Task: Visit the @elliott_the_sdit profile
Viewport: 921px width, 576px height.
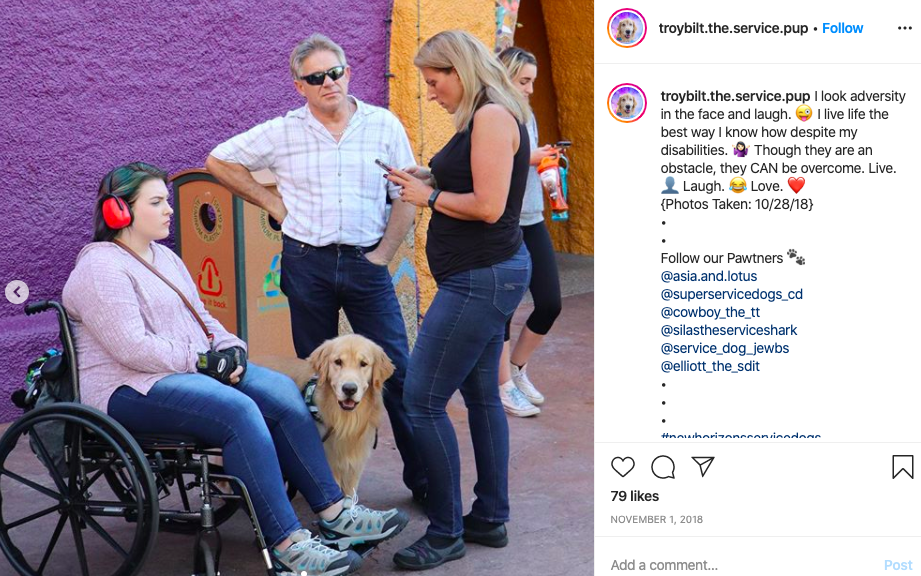Action: tap(710, 366)
